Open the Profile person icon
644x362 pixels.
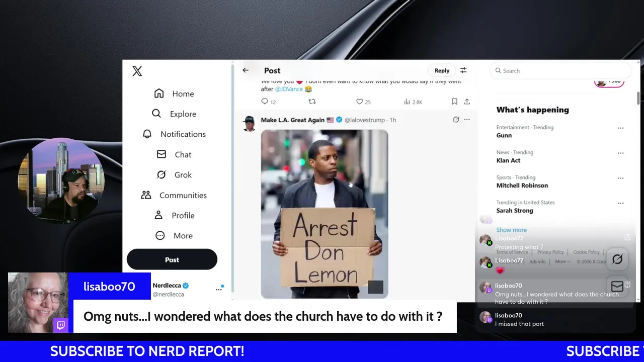(x=158, y=215)
